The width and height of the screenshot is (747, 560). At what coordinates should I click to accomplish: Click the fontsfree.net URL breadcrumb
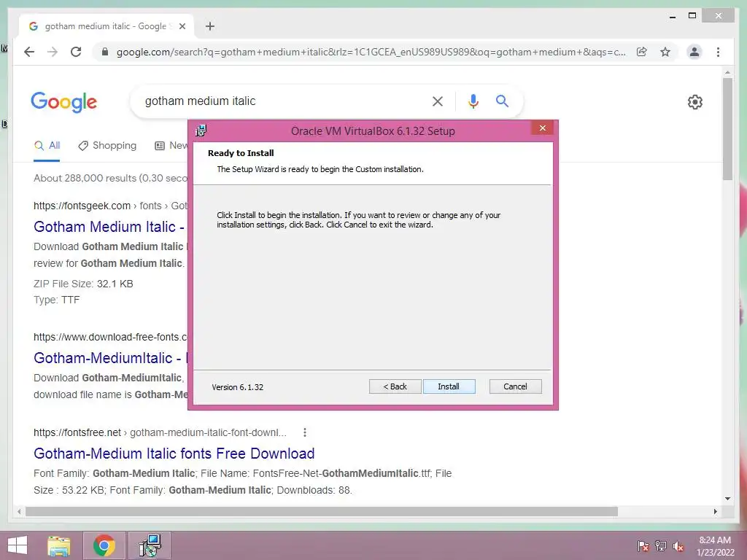pos(160,432)
